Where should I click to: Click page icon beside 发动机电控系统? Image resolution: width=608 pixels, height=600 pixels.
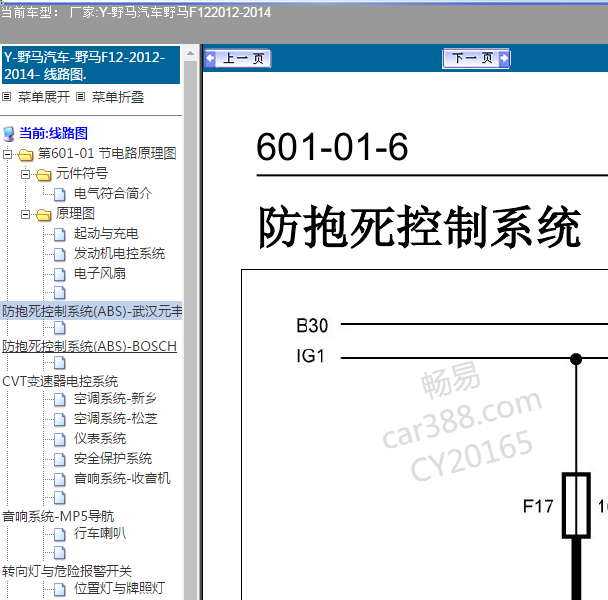coord(59,254)
